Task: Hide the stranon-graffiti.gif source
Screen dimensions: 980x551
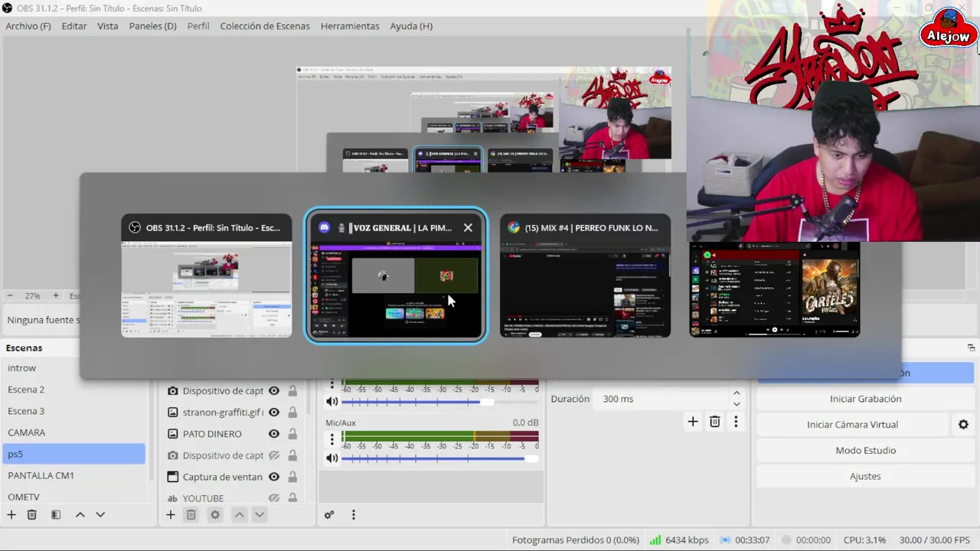Action: (x=273, y=412)
